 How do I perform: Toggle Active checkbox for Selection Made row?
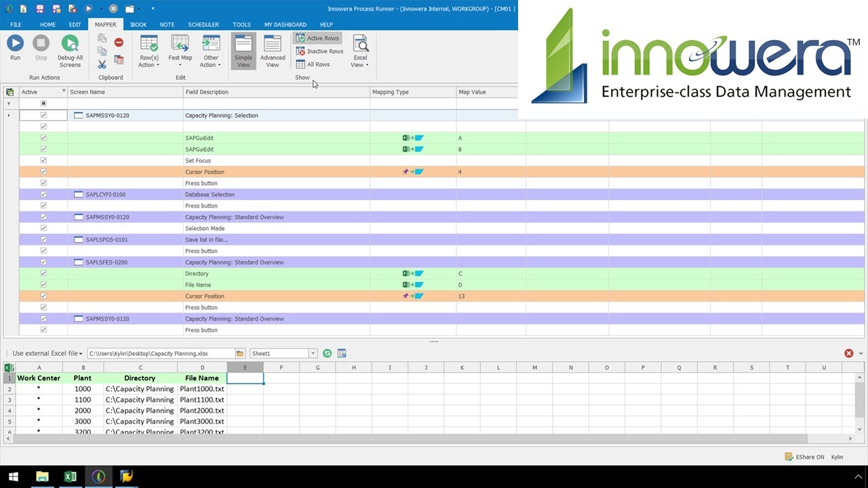(43, 228)
